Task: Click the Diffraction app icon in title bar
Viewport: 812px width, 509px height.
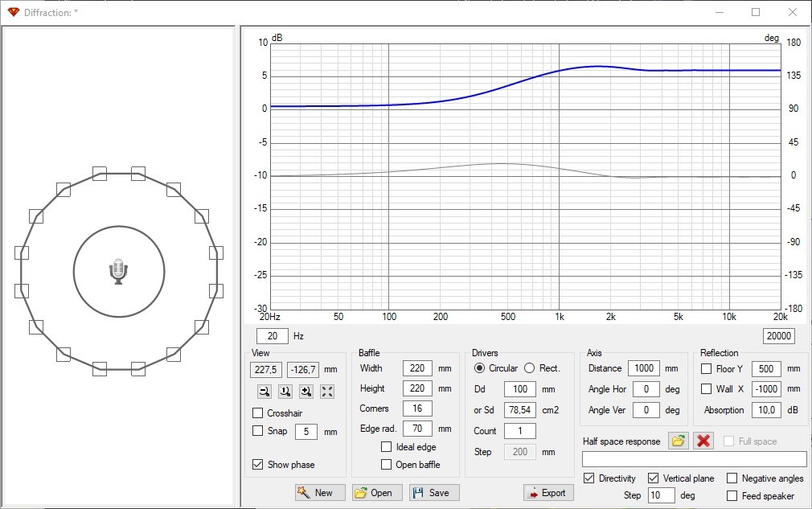Action: [x=14, y=12]
